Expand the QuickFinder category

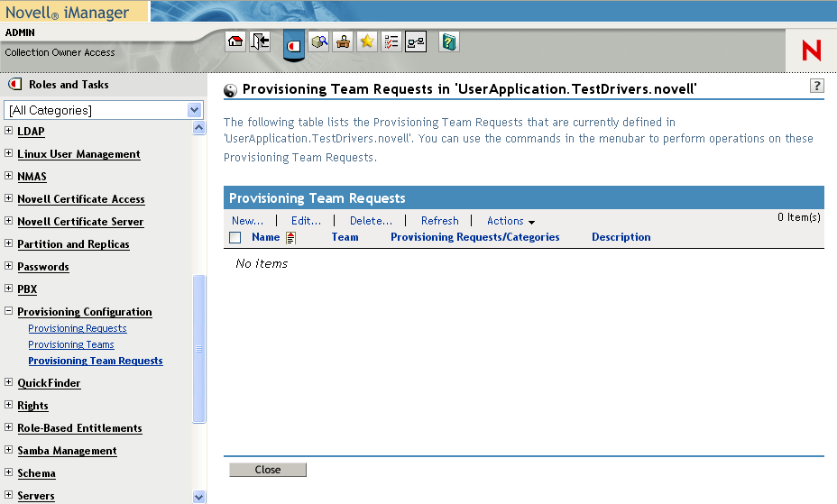pyautogui.click(x=8, y=382)
